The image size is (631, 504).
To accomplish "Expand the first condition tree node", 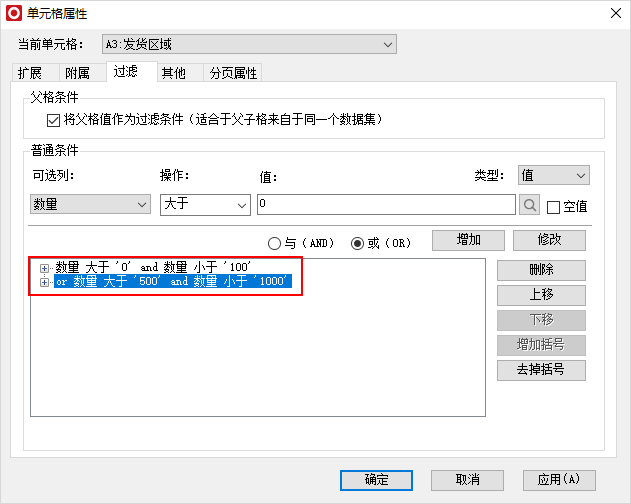I will coord(44,268).
